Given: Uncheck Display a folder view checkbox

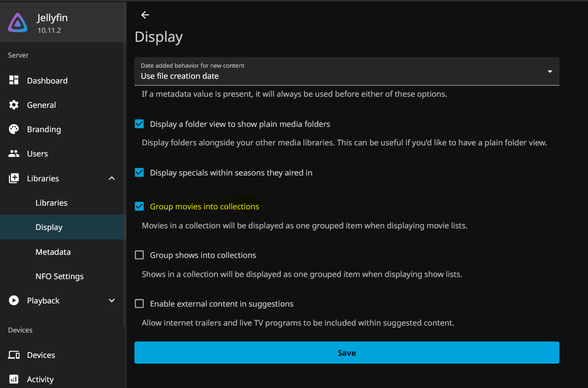Looking at the screenshot, I should [139, 124].
